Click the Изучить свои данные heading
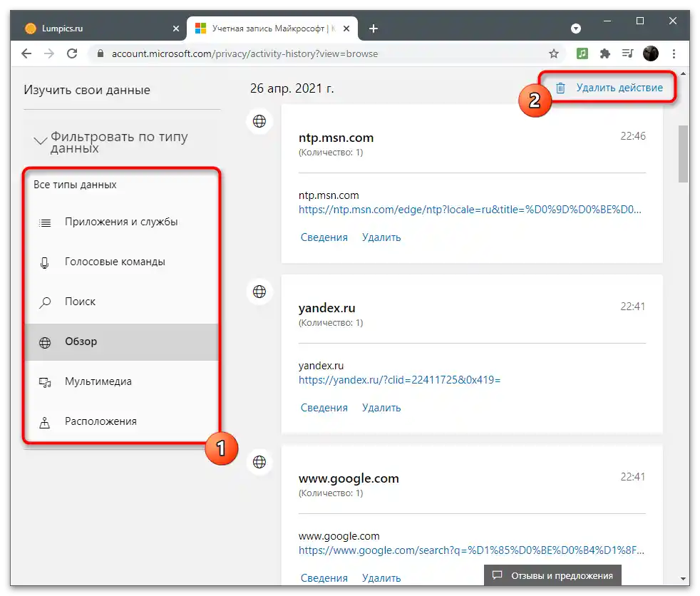The width and height of the screenshot is (700, 596). [87, 90]
